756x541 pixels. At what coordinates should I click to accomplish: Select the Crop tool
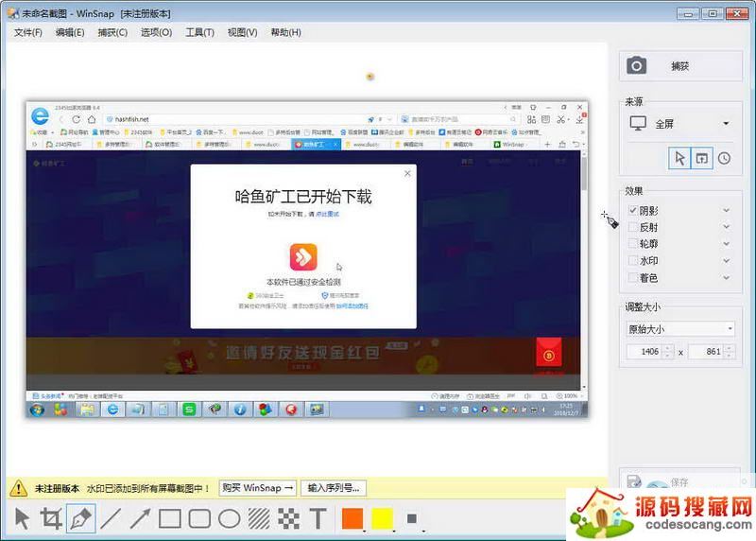coord(52,518)
